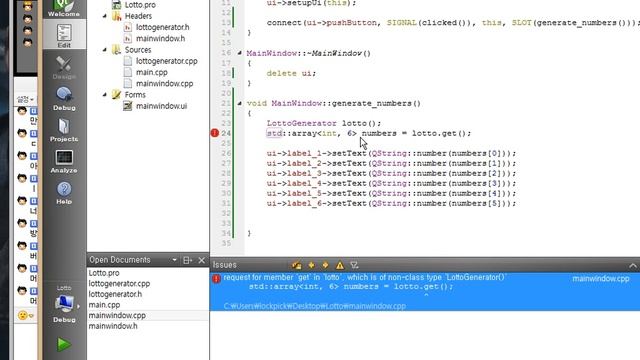Toggle warnings display in Issues pane
The image size is (640, 360).
(x=340, y=265)
